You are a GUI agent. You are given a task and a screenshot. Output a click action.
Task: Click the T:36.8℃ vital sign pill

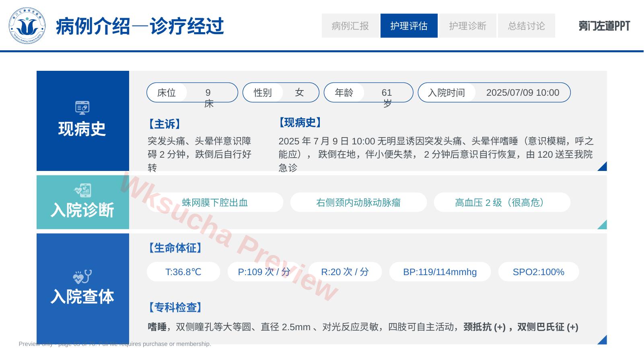(x=183, y=272)
